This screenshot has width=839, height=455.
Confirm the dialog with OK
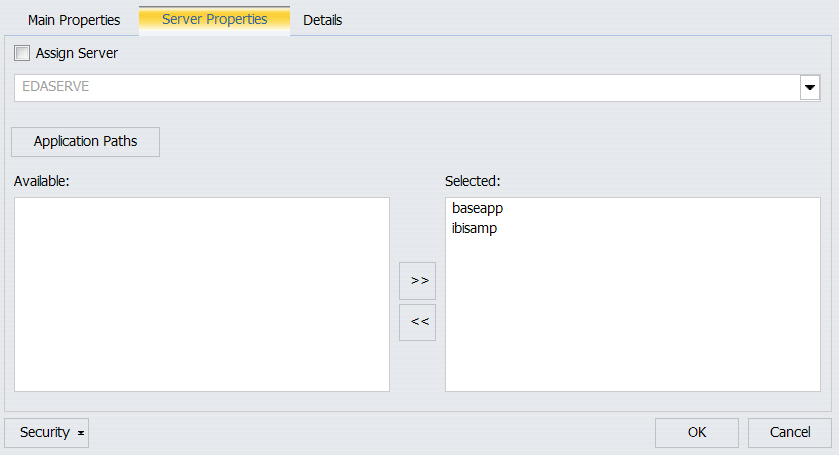(697, 433)
